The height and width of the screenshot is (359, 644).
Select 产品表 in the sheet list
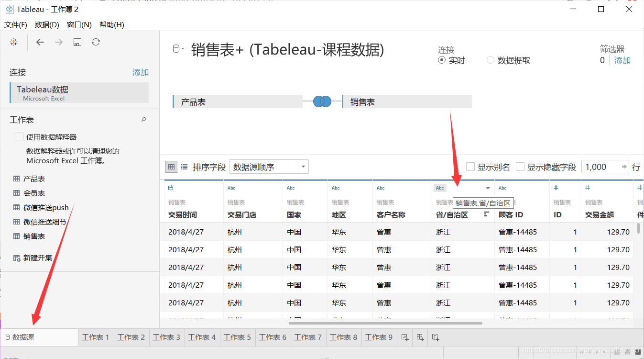pos(34,179)
